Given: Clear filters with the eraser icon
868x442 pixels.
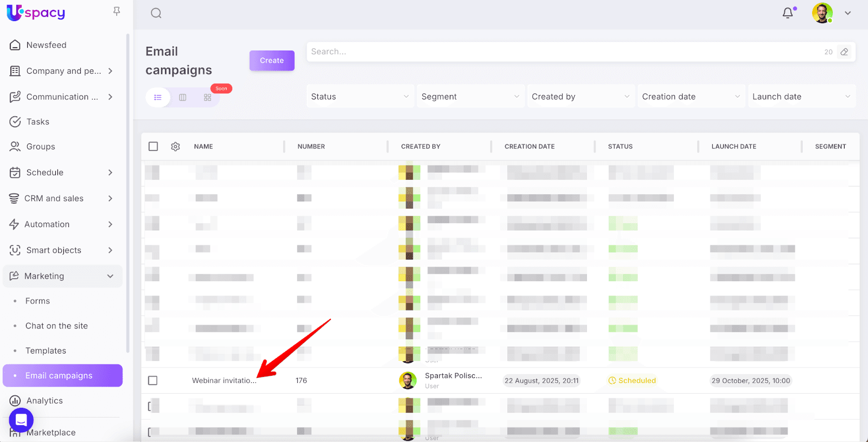Looking at the screenshot, I should (844, 52).
